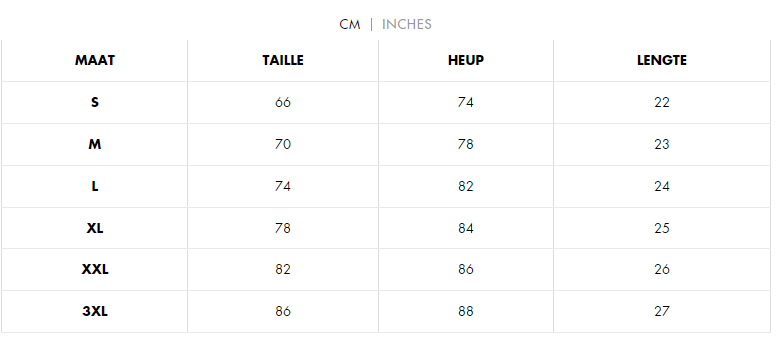
Task: Select the L size row label
Action: click(95, 186)
